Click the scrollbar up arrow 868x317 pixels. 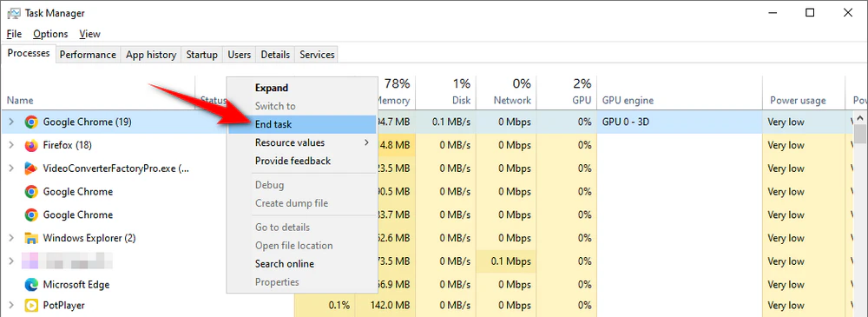pyautogui.click(x=859, y=117)
